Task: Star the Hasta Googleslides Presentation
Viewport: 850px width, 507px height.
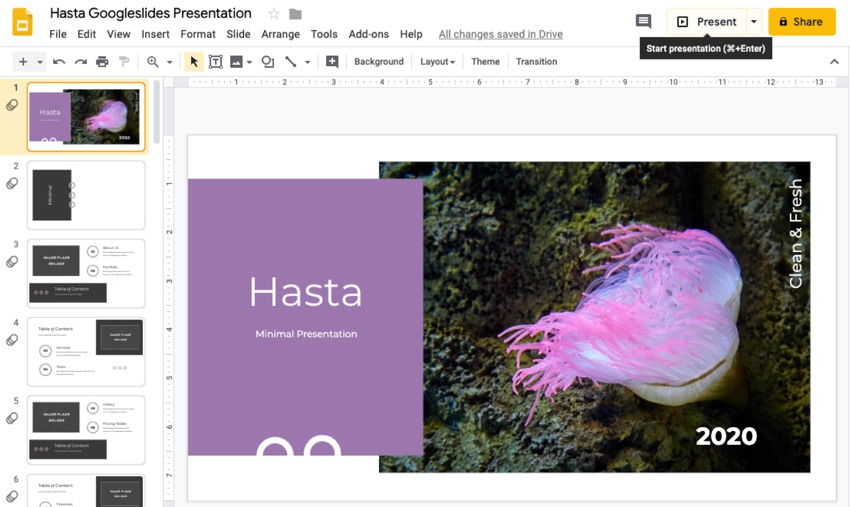Action: coord(274,14)
